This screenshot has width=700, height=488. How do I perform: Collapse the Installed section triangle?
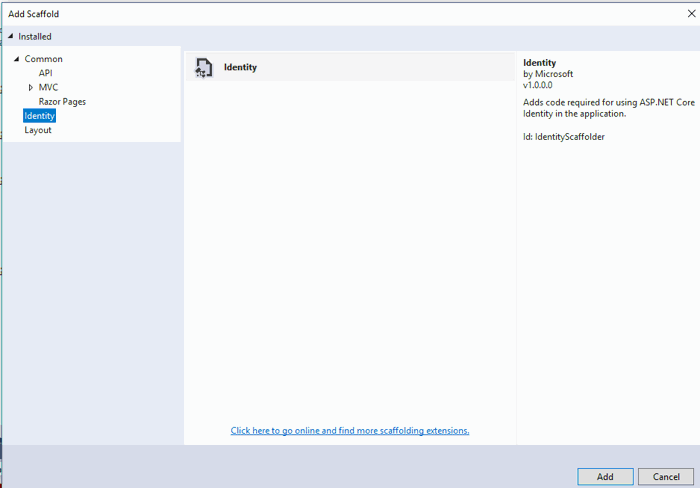[11, 37]
